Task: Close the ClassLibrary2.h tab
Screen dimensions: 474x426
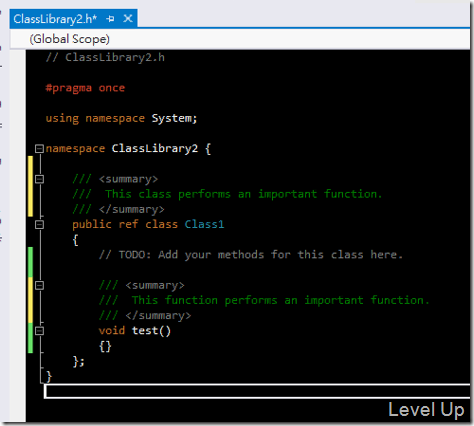Action: pos(128,18)
